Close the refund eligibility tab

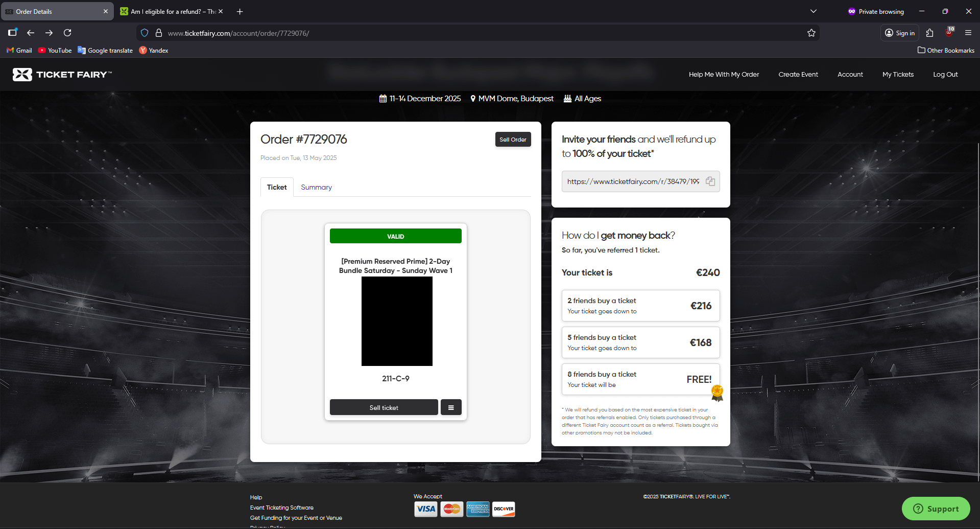(221, 11)
